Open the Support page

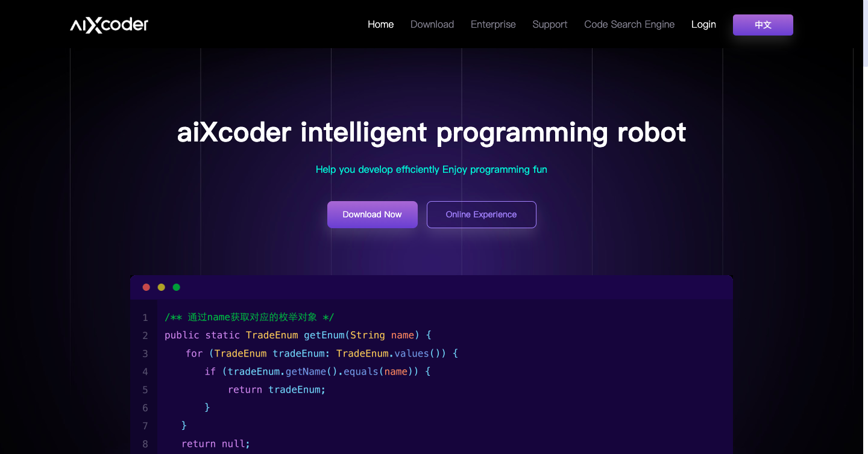pyautogui.click(x=550, y=24)
